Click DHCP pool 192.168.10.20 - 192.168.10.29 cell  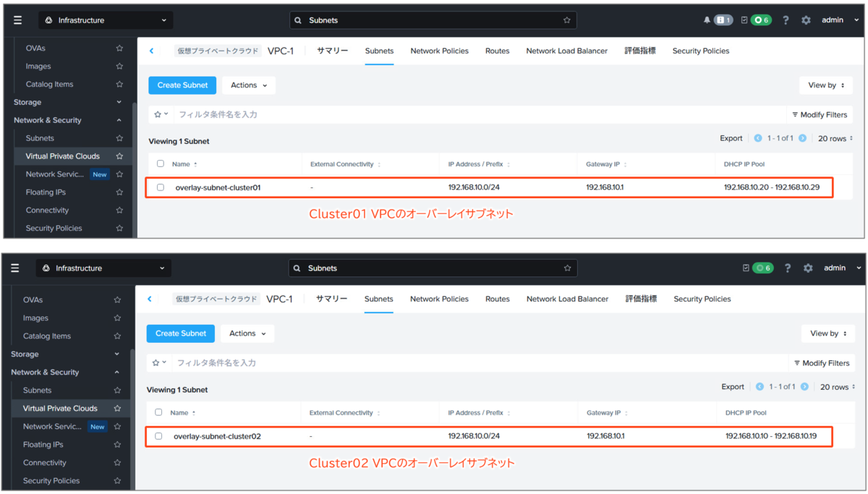point(773,187)
